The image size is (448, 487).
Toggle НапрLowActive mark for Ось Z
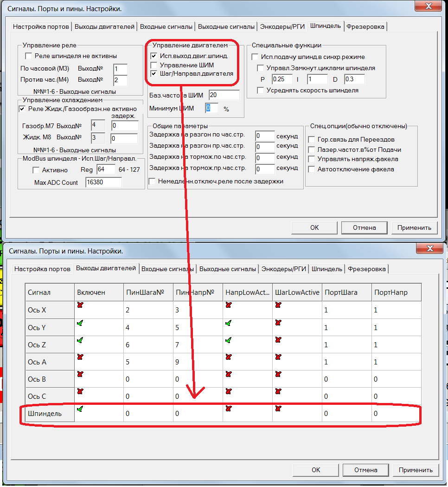click(x=229, y=340)
